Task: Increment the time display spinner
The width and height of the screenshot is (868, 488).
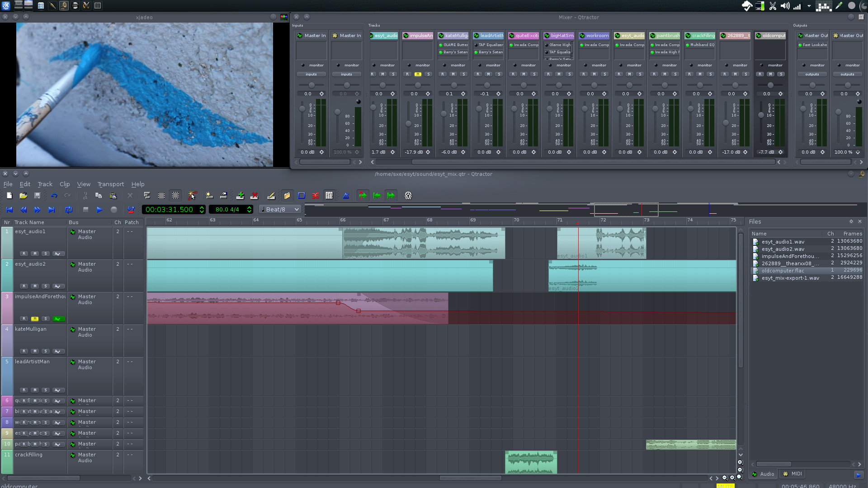Action: coord(202,207)
